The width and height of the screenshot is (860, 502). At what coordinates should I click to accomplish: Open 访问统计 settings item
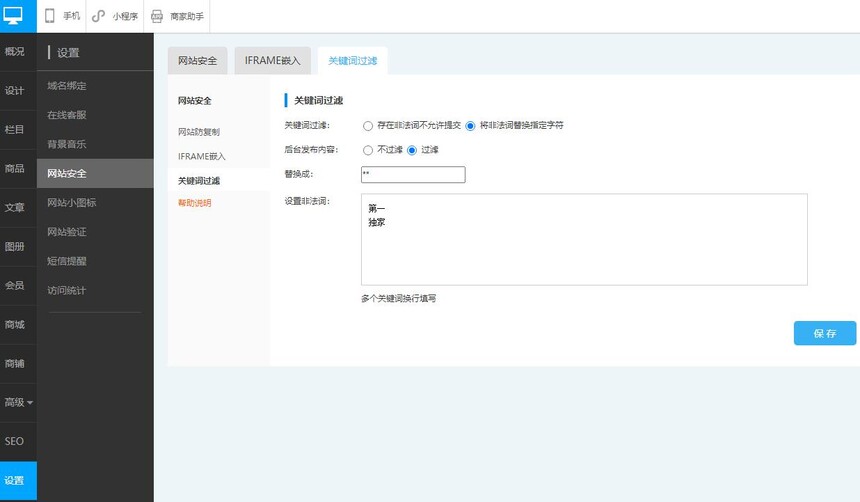coord(66,290)
